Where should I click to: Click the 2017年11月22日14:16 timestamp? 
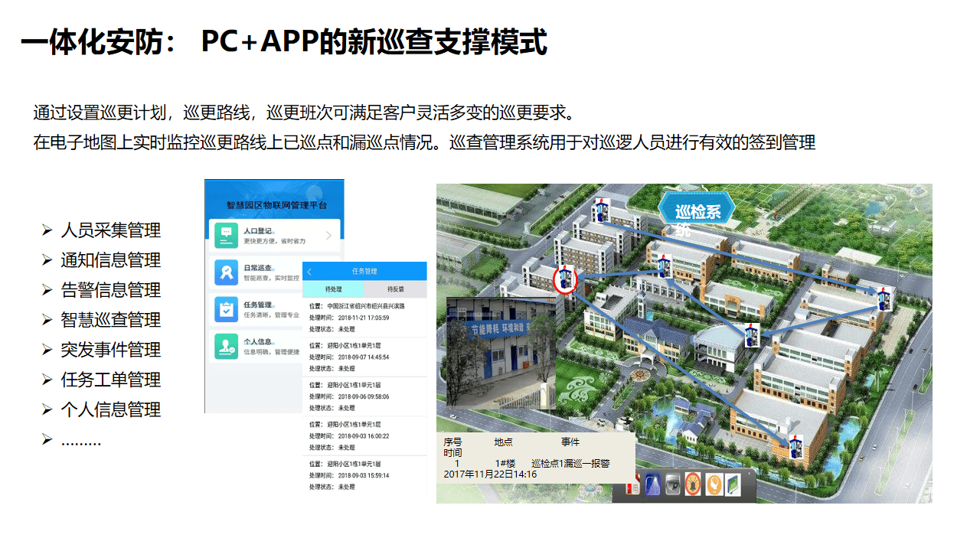click(x=490, y=474)
